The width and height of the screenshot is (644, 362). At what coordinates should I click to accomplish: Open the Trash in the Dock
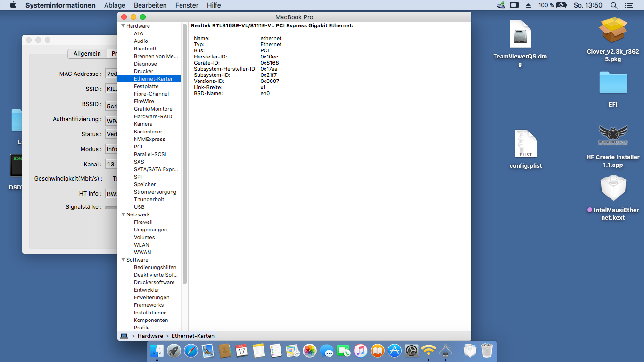point(487,351)
